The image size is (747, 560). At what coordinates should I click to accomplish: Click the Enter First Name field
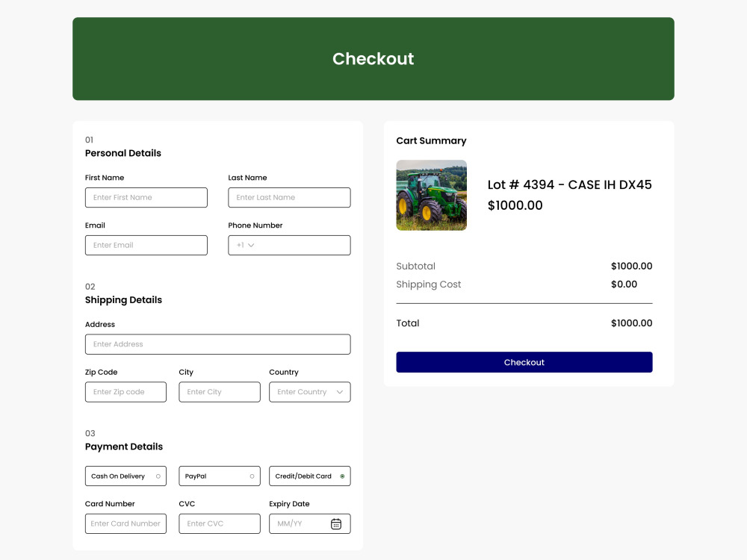(x=146, y=197)
